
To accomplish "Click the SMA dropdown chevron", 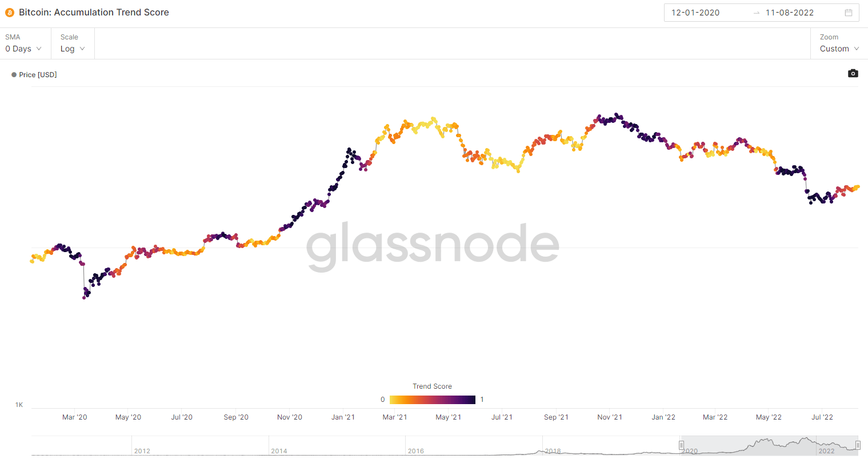I will pyautogui.click(x=39, y=49).
